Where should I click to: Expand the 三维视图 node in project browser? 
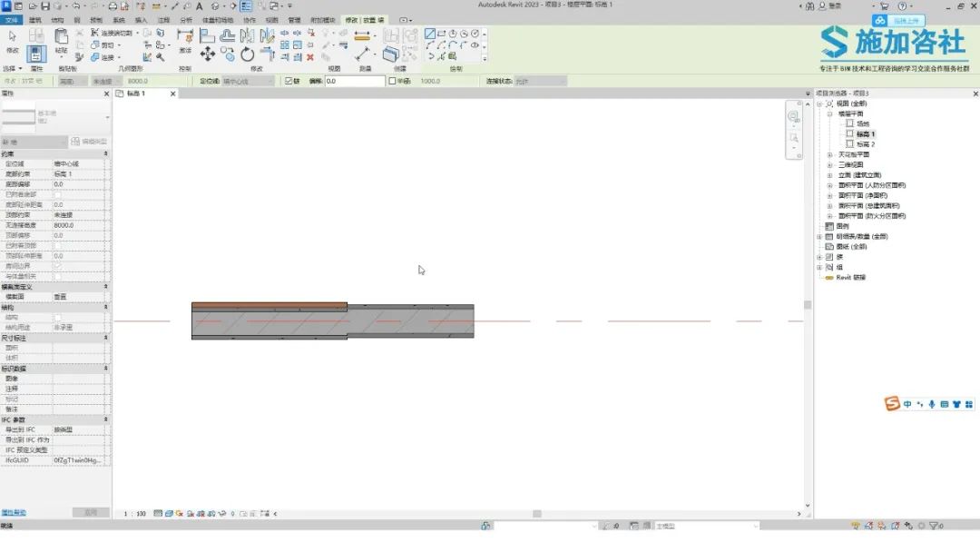pyautogui.click(x=830, y=165)
